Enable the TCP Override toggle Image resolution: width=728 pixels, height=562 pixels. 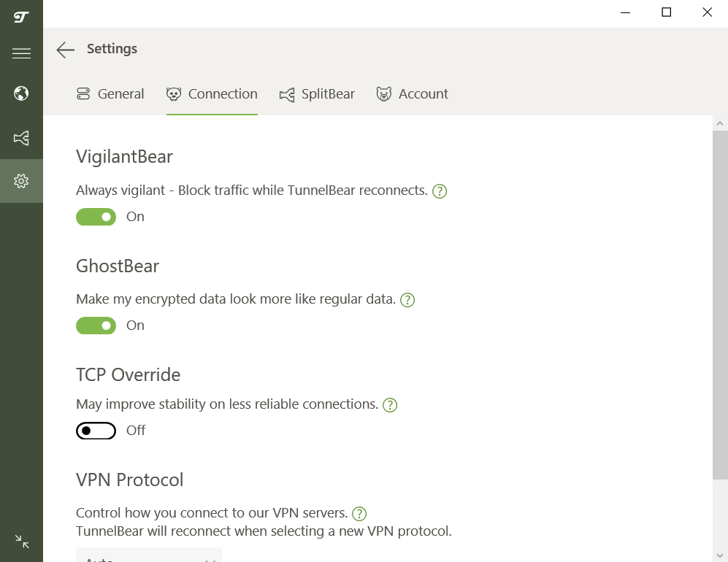[x=96, y=431]
